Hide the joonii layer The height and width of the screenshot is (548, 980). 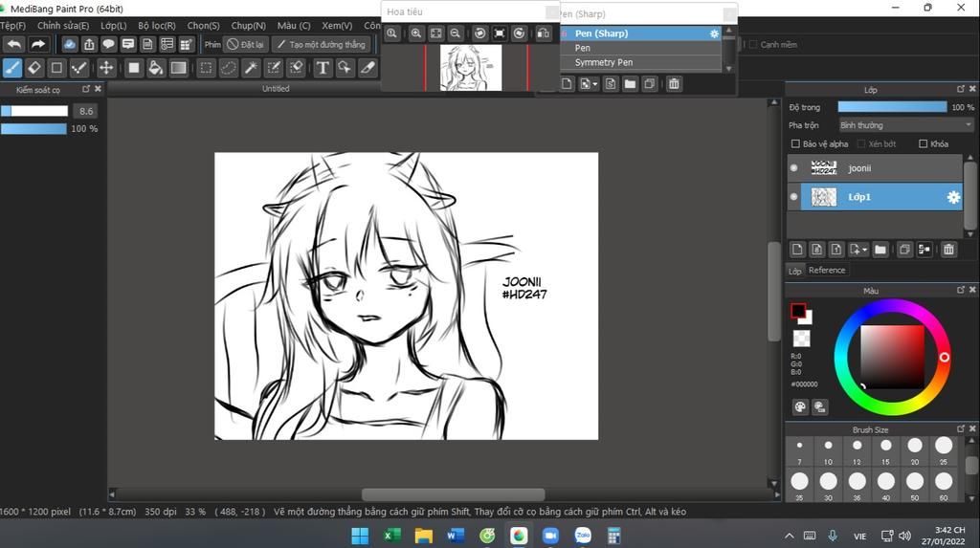coord(793,168)
